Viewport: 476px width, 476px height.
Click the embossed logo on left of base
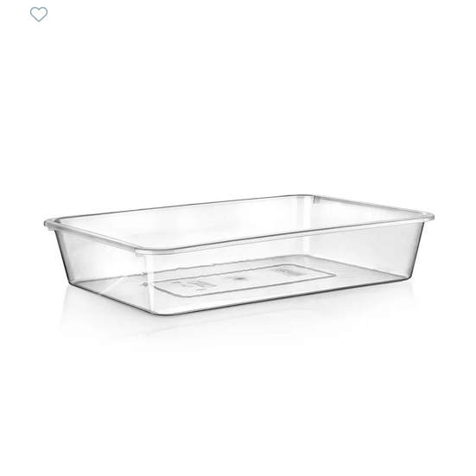[x=202, y=284]
